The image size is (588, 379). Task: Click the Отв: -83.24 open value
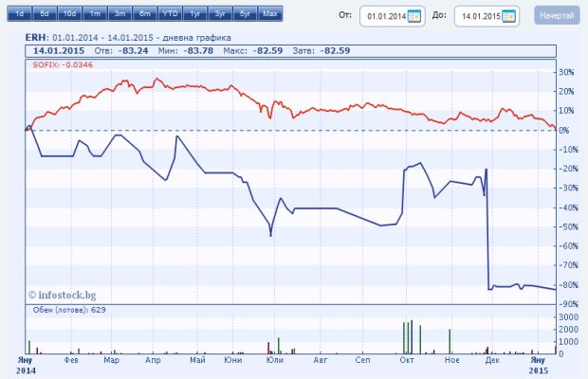[x=121, y=50]
